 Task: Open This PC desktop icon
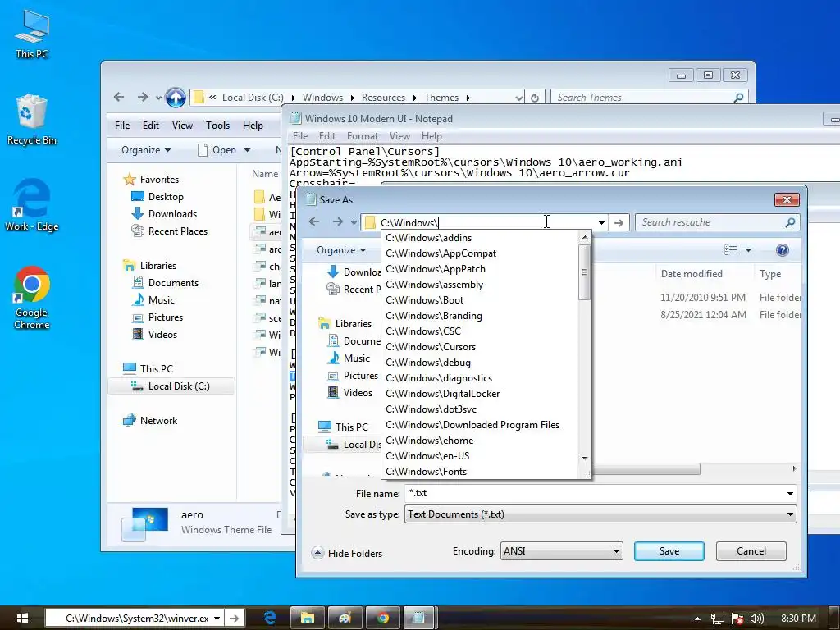[x=32, y=34]
